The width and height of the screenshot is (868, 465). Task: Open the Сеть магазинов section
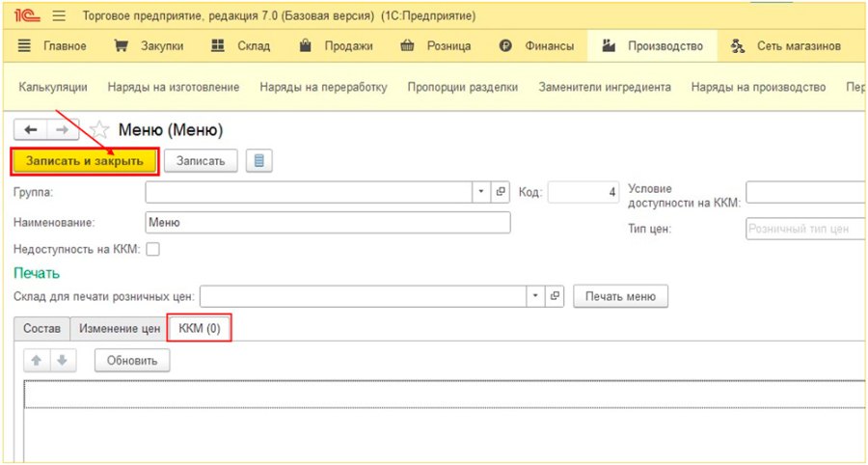(785, 46)
